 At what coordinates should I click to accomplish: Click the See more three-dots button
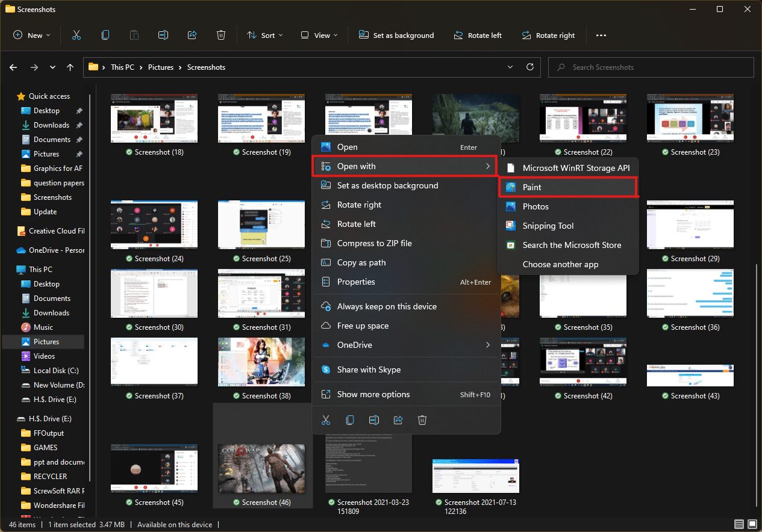[601, 36]
